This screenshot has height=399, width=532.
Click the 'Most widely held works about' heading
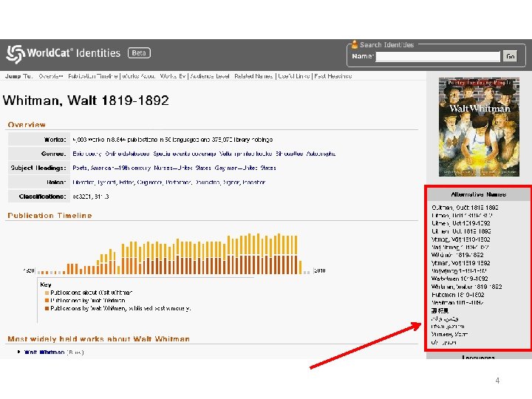[x=98, y=339]
